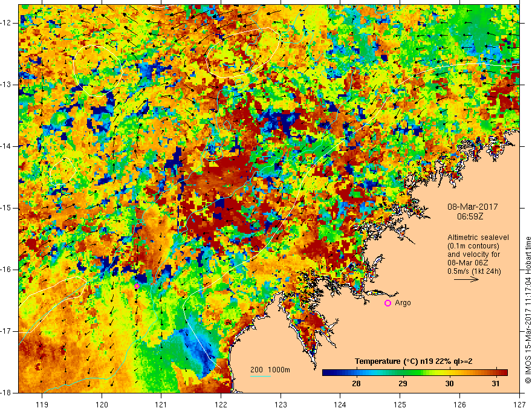Click the '0.5m/s (1kt 24h)' text
Viewport: 532px width, 411px height.
tap(474, 271)
